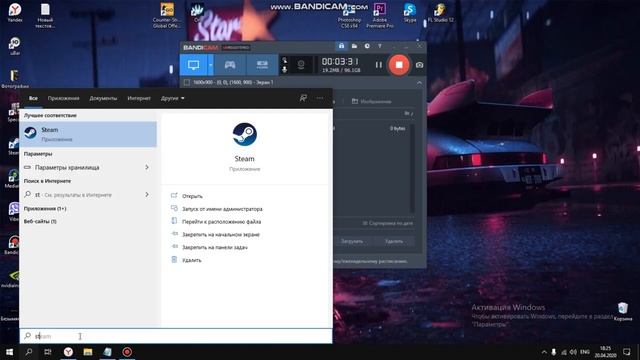Select the Документы search filter tab

[x=103, y=98]
